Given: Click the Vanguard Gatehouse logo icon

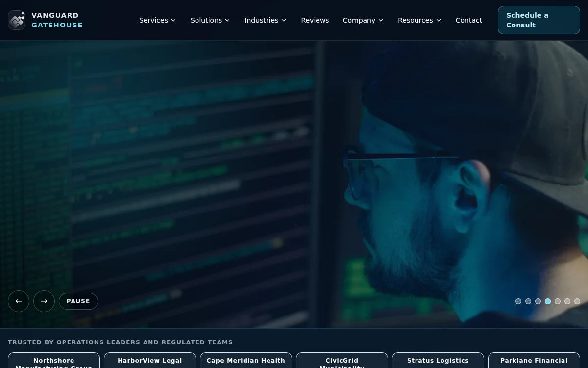Looking at the screenshot, I should (x=17, y=20).
